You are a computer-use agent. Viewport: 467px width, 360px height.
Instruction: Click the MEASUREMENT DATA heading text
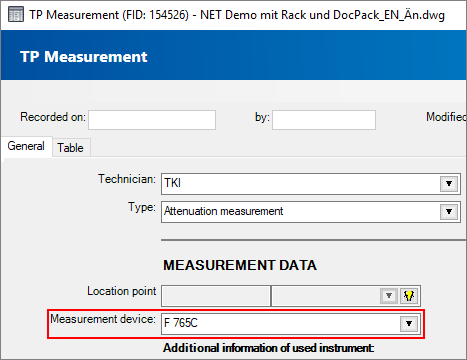(x=240, y=265)
